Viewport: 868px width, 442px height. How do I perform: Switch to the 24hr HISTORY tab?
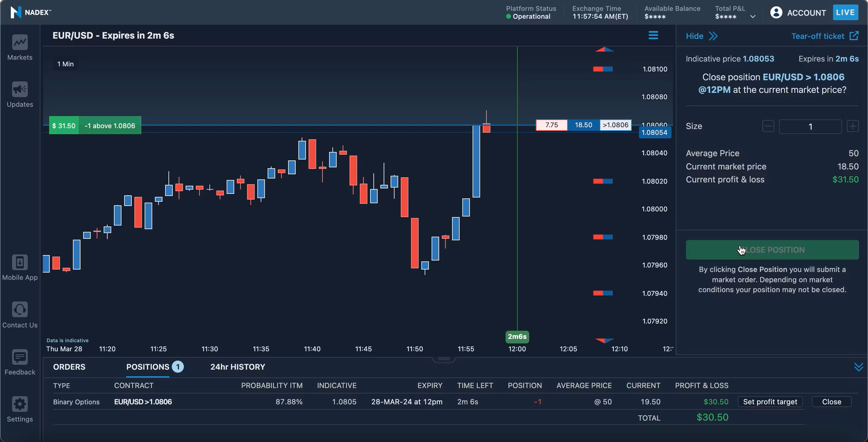(x=237, y=367)
